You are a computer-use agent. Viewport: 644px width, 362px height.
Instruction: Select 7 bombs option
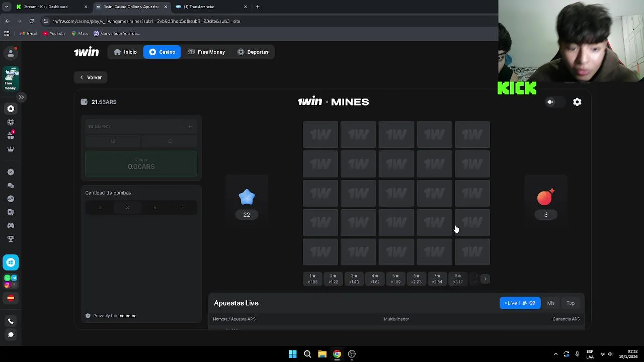pos(182,208)
